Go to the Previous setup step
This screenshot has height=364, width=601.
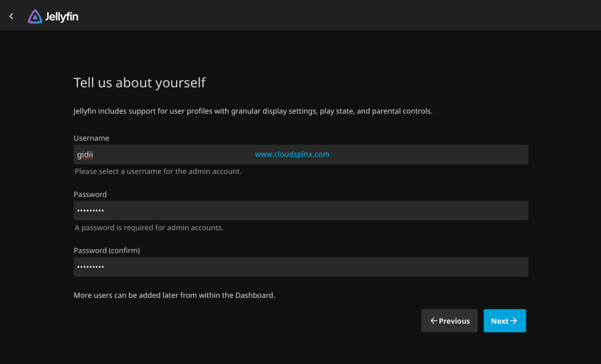450,321
